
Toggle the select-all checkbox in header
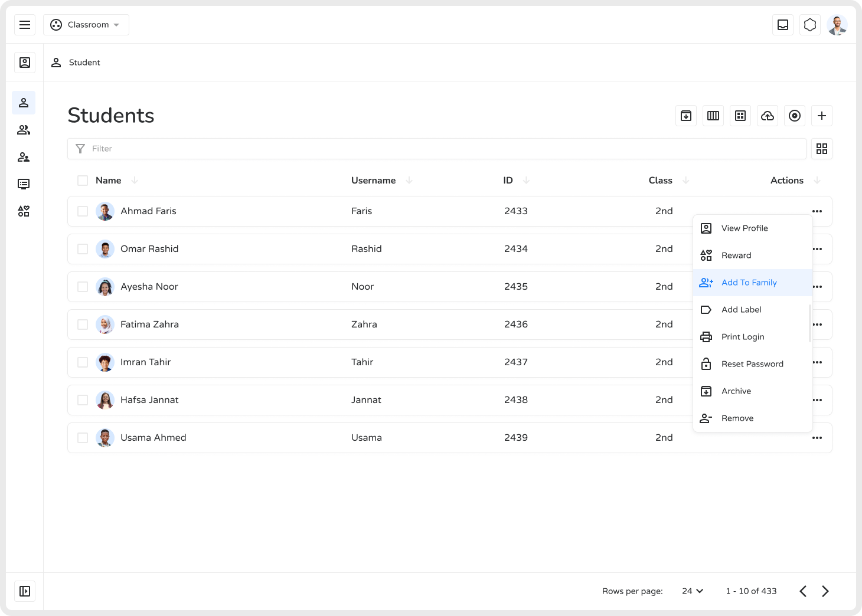point(83,181)
